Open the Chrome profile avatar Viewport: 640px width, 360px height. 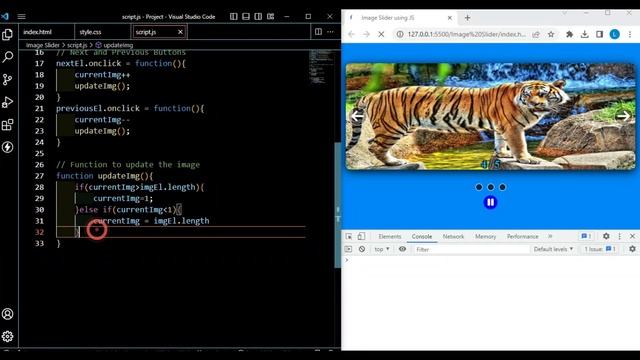[614, 35]
